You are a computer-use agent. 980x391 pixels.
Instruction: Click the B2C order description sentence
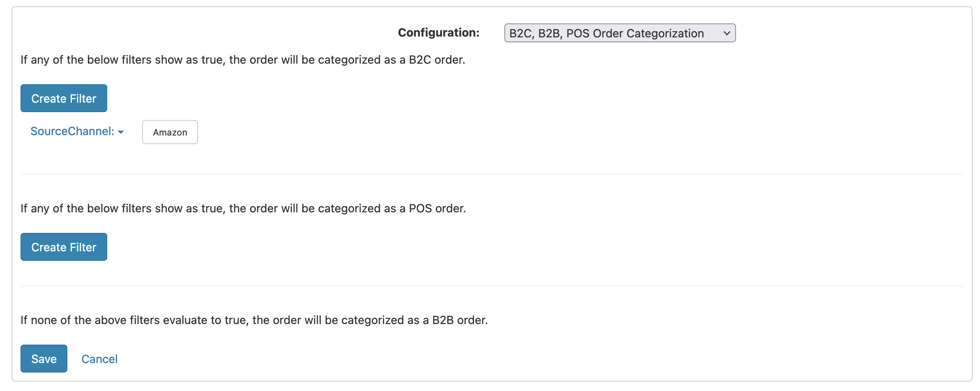click(x=242, y=60)
